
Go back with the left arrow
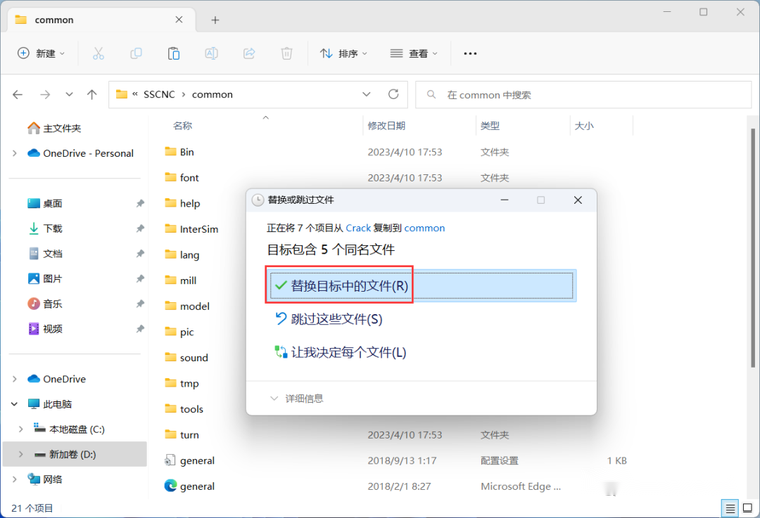click(x=18, y=94)
